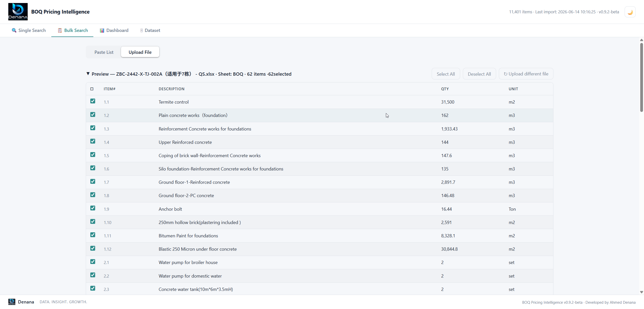The height and width of the screenshot is (309, 644).
Task: Uncheck item 2.3 Concrete water tank
Action: [93, 288]
